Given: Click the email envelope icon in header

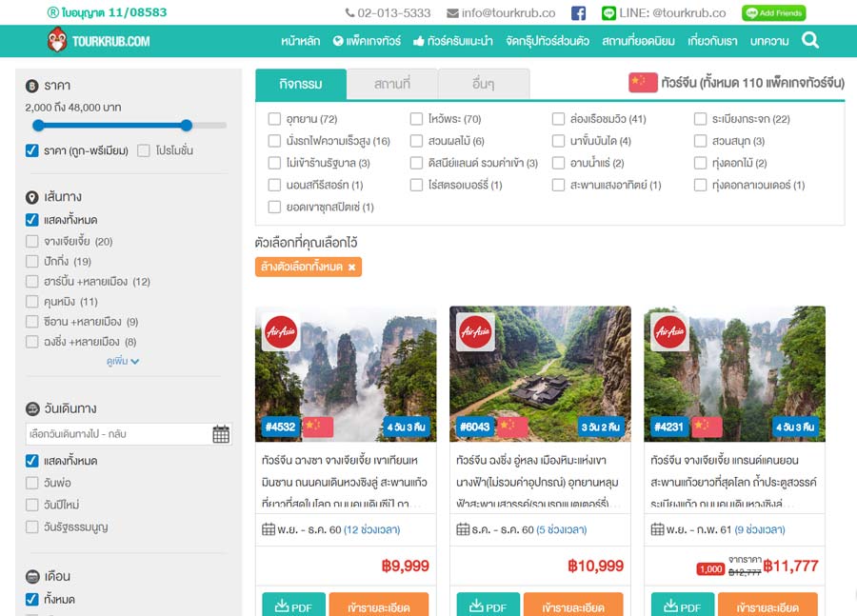Looking at the screenshot, I should pyautogui.click(x=452, y=13).
